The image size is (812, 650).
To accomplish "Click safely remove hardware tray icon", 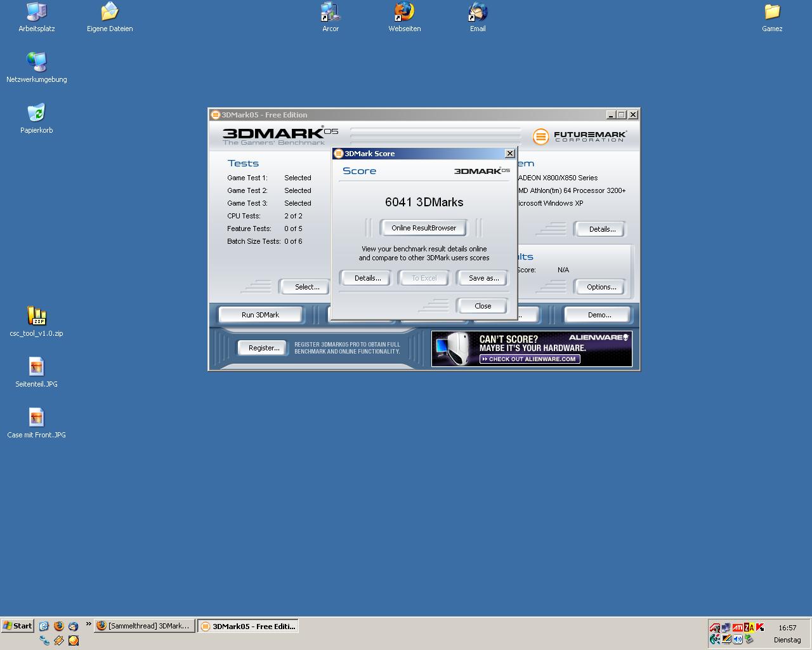I will (x=749, y=639).
